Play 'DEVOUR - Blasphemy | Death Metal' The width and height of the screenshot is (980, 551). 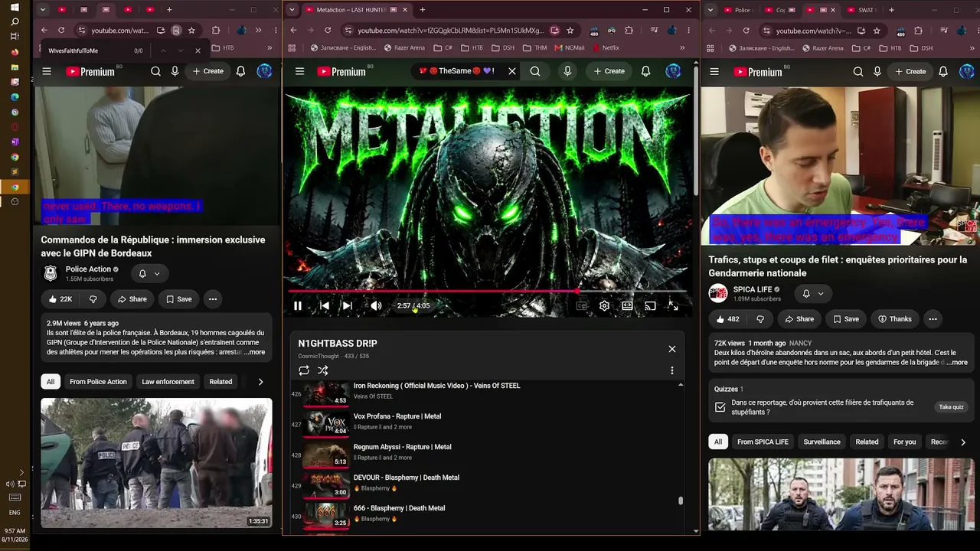(x=407, y=478)
